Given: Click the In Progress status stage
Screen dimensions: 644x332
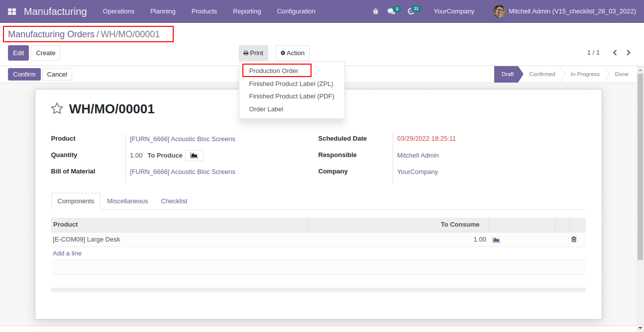Looking at the screenshot, I should (x=585, y=75).
